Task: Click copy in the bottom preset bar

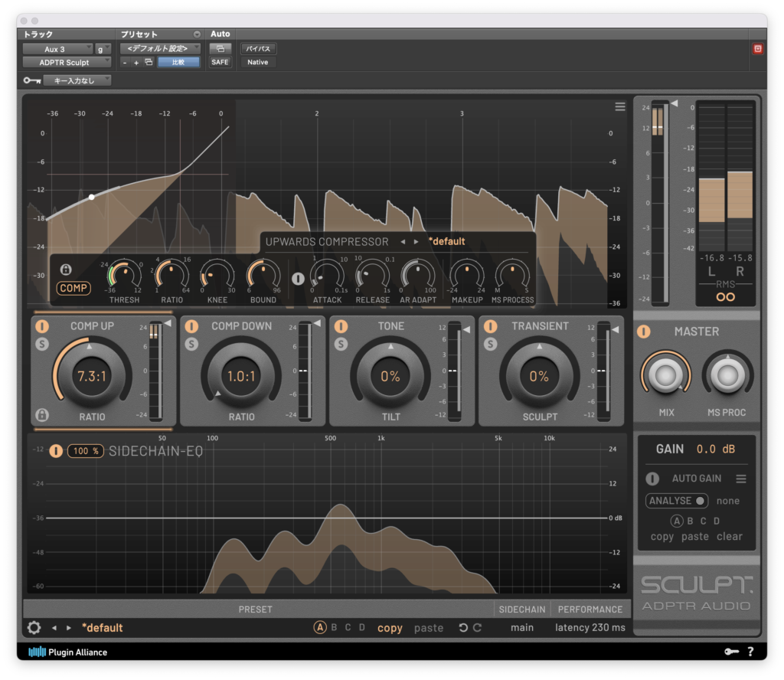Action: click(390, 628)
